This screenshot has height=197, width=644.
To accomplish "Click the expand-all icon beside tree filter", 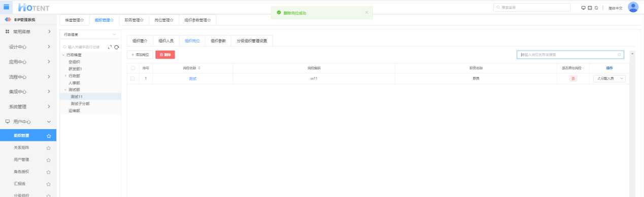I will (x=109, y=47).
